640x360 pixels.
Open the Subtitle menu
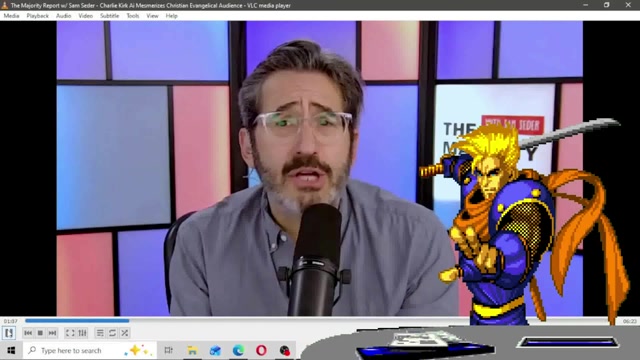click(x=109, y=16)
